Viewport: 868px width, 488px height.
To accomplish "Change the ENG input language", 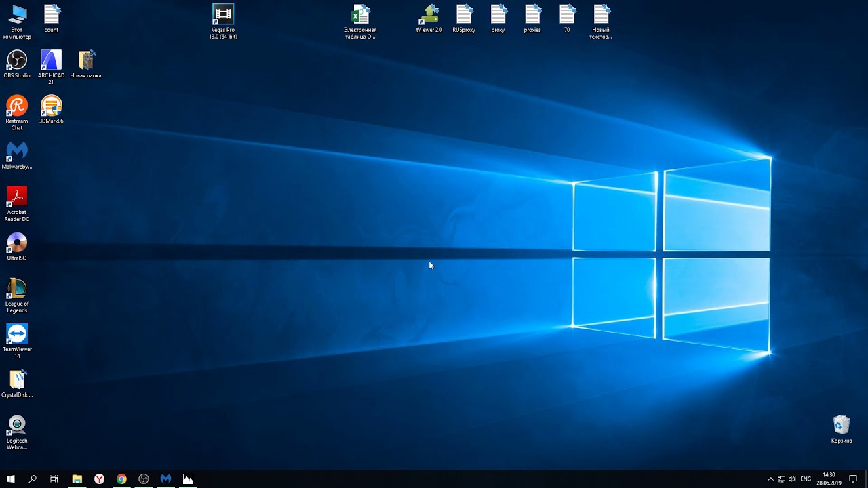I will pos(806,479).
